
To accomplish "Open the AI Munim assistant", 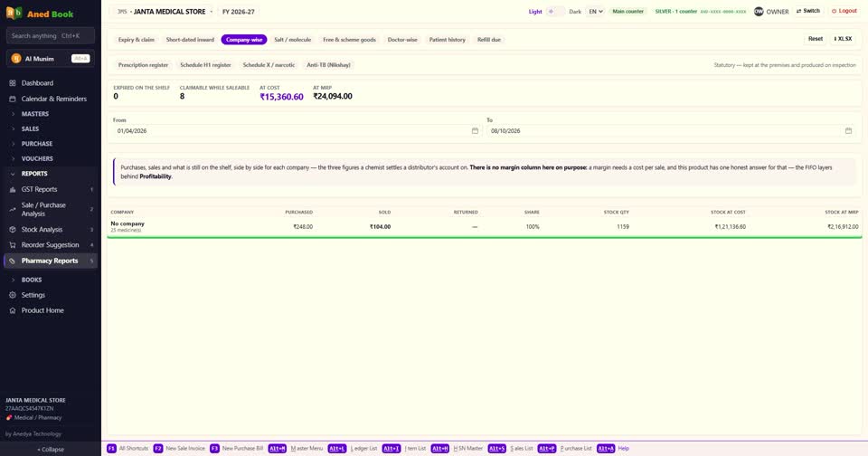I will 51,58.
